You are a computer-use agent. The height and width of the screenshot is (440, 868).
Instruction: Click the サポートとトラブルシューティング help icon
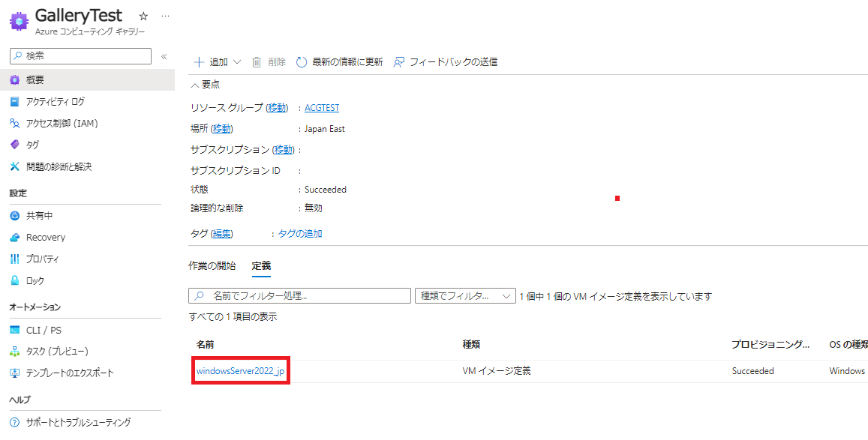pyautogui.click(x=15, y=423)
